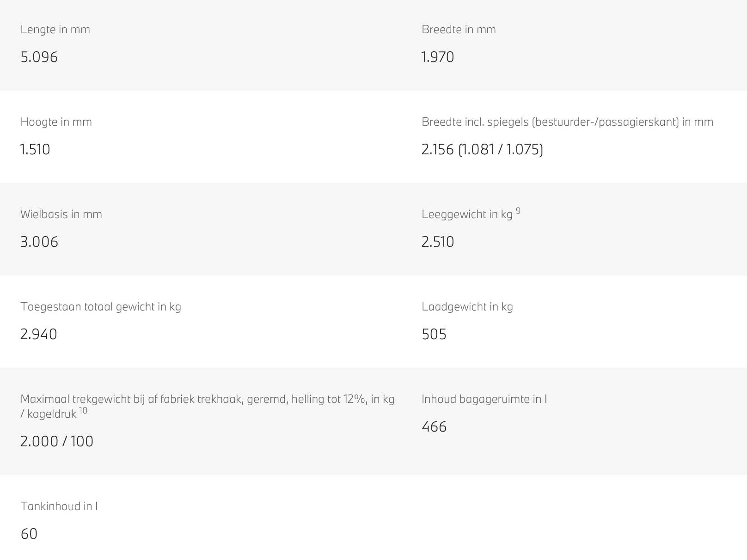The image size is (747, 560).
Task: Select the mirror width value 2.156 (1.081 / 1.075)
Action: point(482,149)
